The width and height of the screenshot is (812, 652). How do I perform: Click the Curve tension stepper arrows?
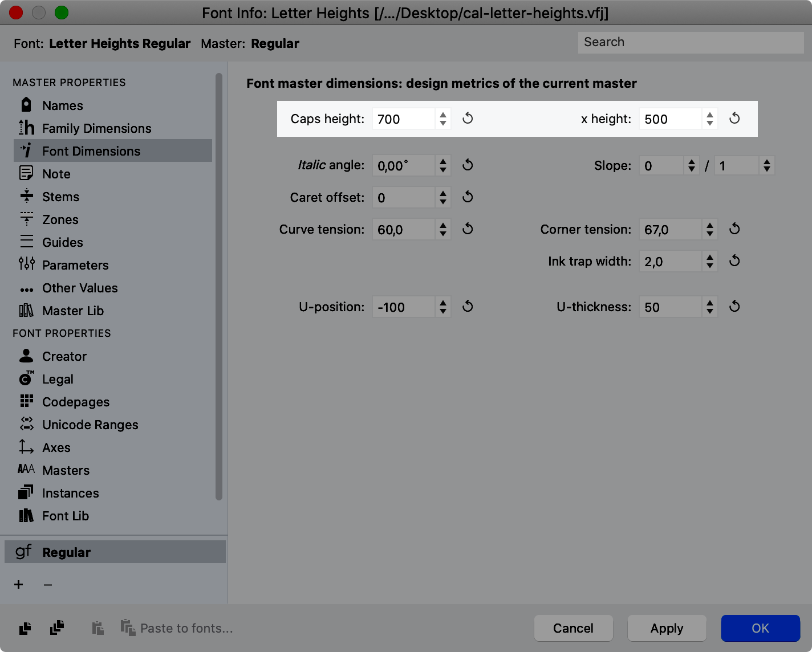tap(443, 230)
